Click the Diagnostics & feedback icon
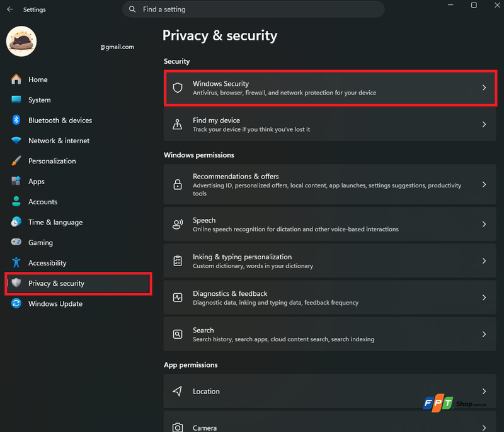 pyautogui.click(x=178, y=298)
